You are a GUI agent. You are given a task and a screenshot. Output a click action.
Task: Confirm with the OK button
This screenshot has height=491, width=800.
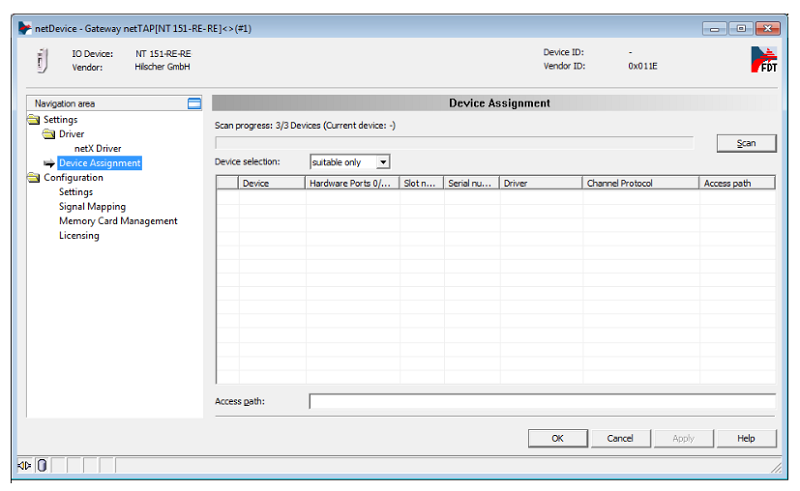tap(558, 438)
